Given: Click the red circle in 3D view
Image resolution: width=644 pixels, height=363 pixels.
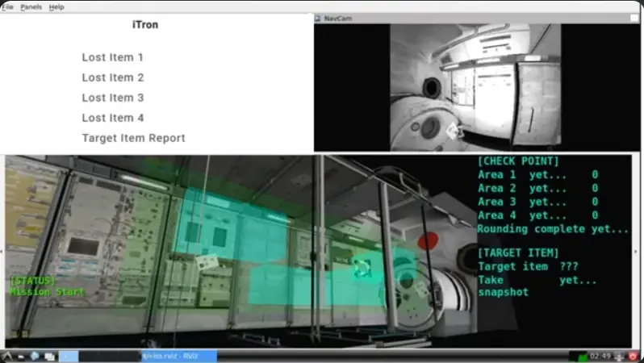Looking at the screenshot, I should (x=428, y=240).
